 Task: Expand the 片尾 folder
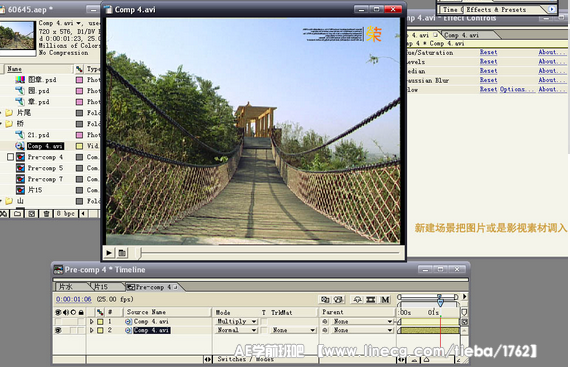point(1,113)
